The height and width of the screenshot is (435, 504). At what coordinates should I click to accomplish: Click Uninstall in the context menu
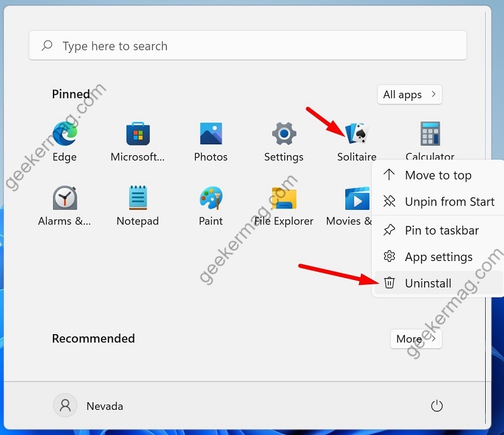pyautogui.click(x=438, y=283)
